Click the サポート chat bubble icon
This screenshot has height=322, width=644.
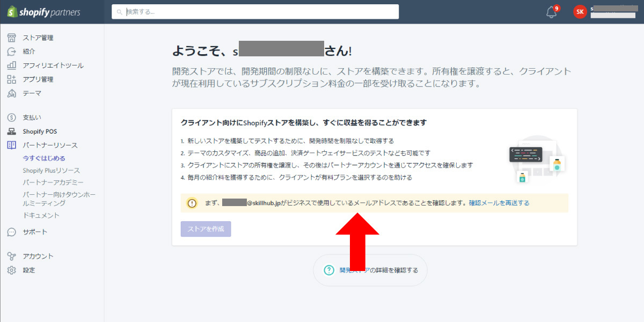[12, 232]
